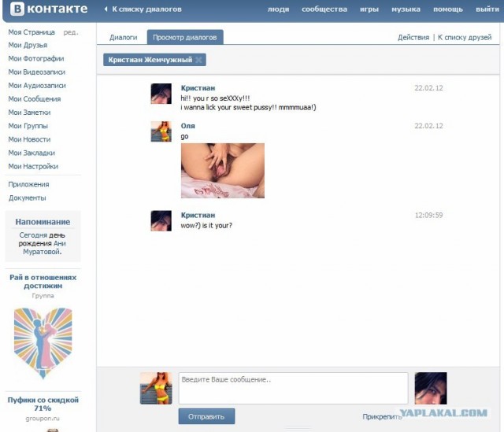Open сообщества in the top navigation
The height and width of the screenshot is (432, 504).
(324, 9)
